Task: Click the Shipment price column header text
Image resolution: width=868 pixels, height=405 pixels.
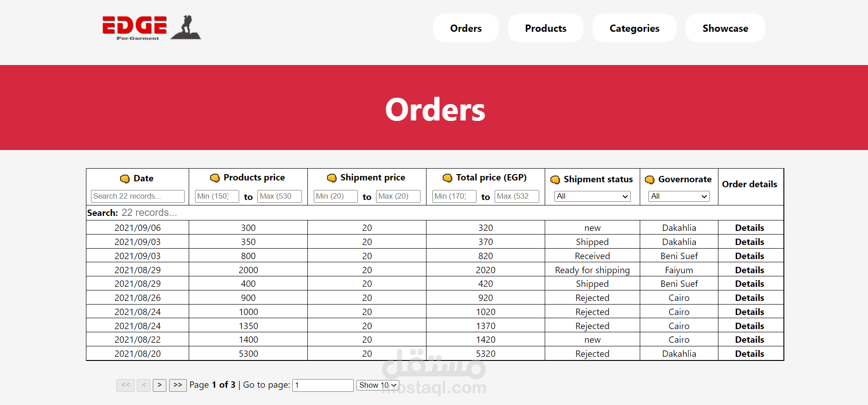Action: [373, 177]
